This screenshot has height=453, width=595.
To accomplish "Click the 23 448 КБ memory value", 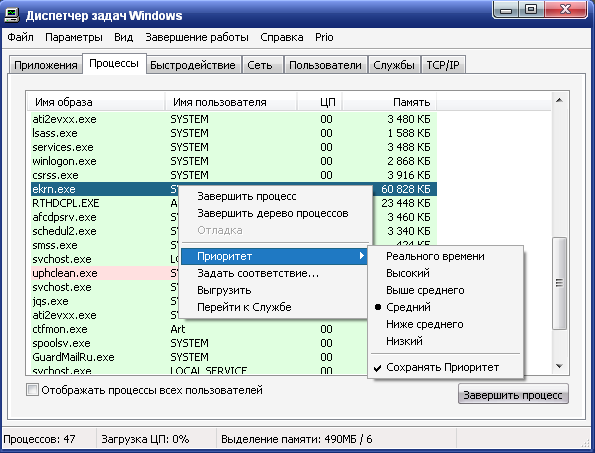I will pos(406,203).
